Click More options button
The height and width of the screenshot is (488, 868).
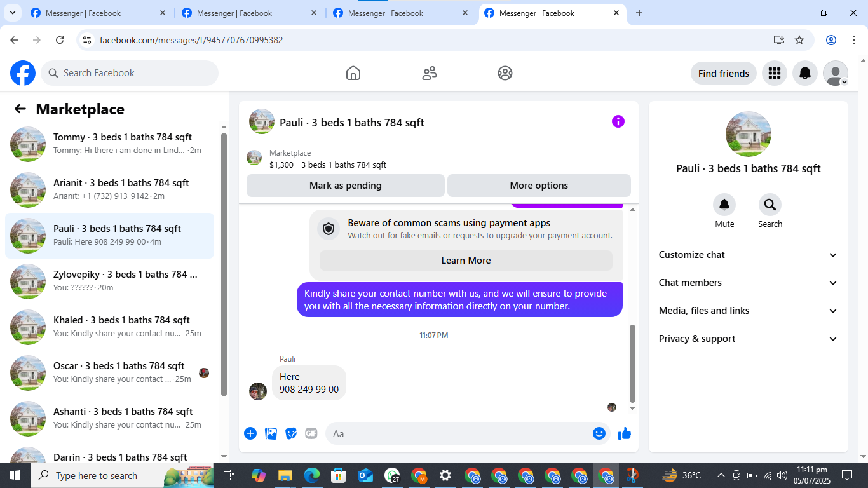coord(539,186)
